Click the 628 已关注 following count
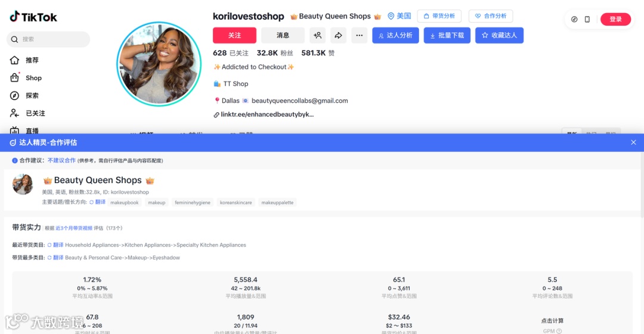This screenshot has width=644, height=334. click(230, 53)
